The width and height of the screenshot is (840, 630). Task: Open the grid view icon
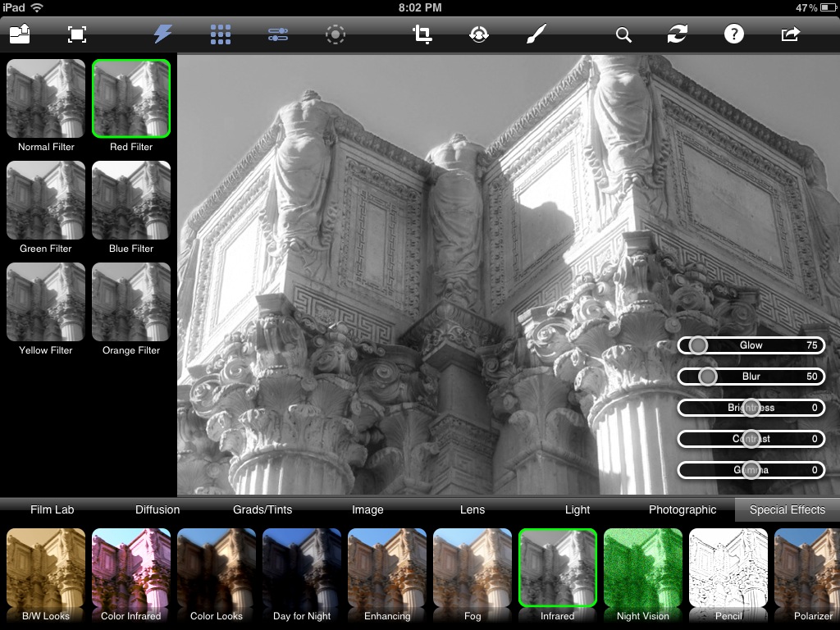(221, 34)
